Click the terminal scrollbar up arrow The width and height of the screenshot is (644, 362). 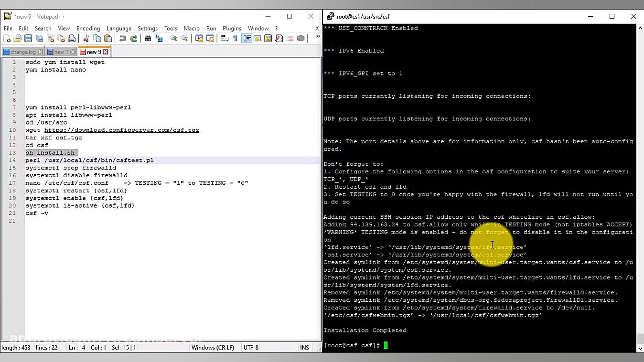tap(640, 28)
